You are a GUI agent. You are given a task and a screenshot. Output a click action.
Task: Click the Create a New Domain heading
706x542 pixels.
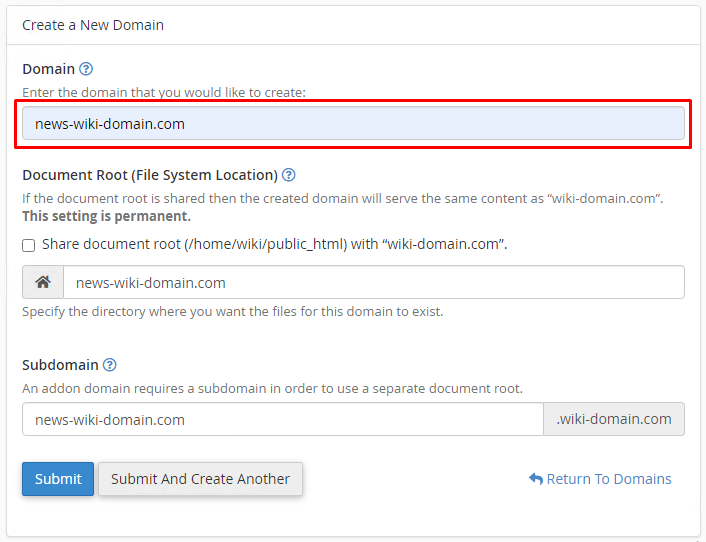93,25
